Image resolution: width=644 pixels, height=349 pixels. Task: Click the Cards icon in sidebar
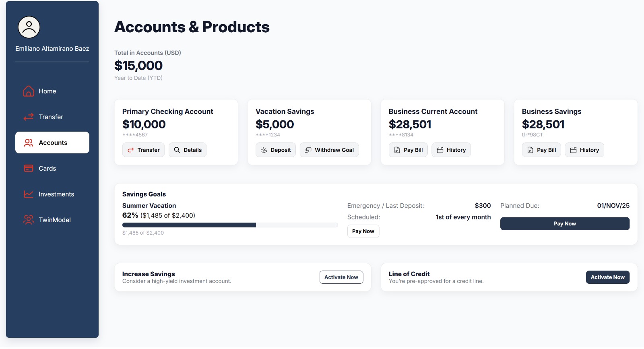[x=29, y=168]
